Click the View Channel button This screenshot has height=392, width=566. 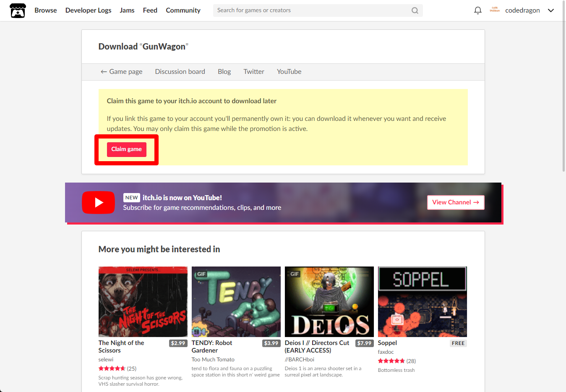tap(456, 202)
